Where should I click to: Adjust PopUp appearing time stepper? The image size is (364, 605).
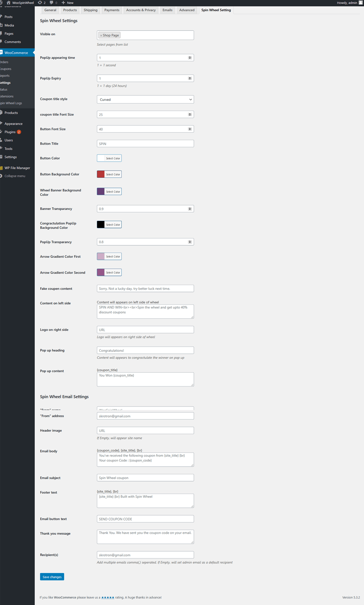coord(190,58)
